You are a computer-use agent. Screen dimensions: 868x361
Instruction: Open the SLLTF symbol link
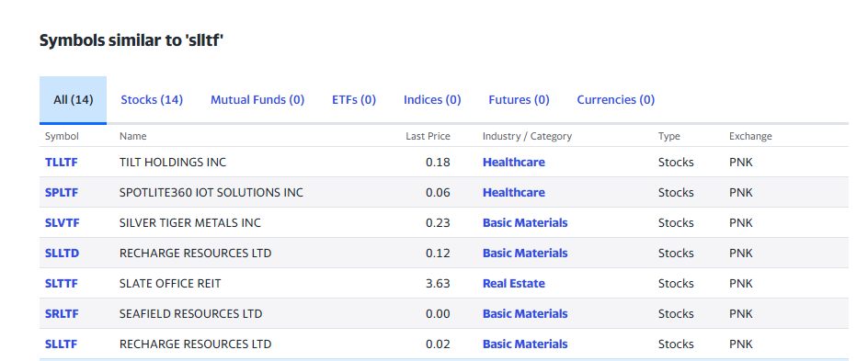click(x=61, y=344)
